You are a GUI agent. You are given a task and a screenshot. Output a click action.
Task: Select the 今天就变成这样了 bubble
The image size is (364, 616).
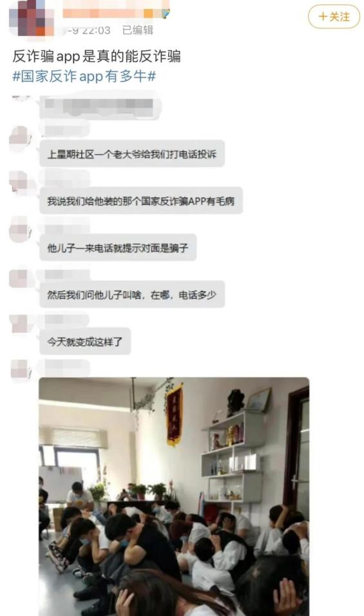click(85, 342)
